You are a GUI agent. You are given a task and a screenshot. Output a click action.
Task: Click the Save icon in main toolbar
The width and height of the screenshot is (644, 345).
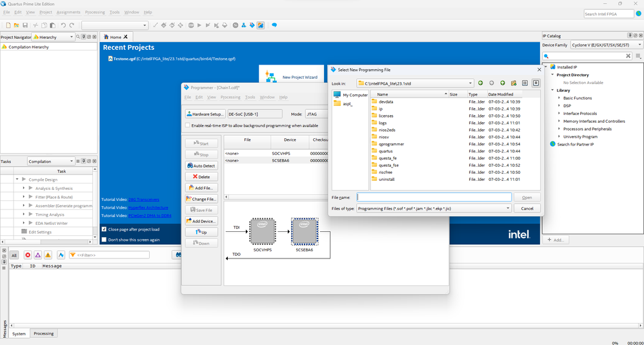tap(25, 25)
